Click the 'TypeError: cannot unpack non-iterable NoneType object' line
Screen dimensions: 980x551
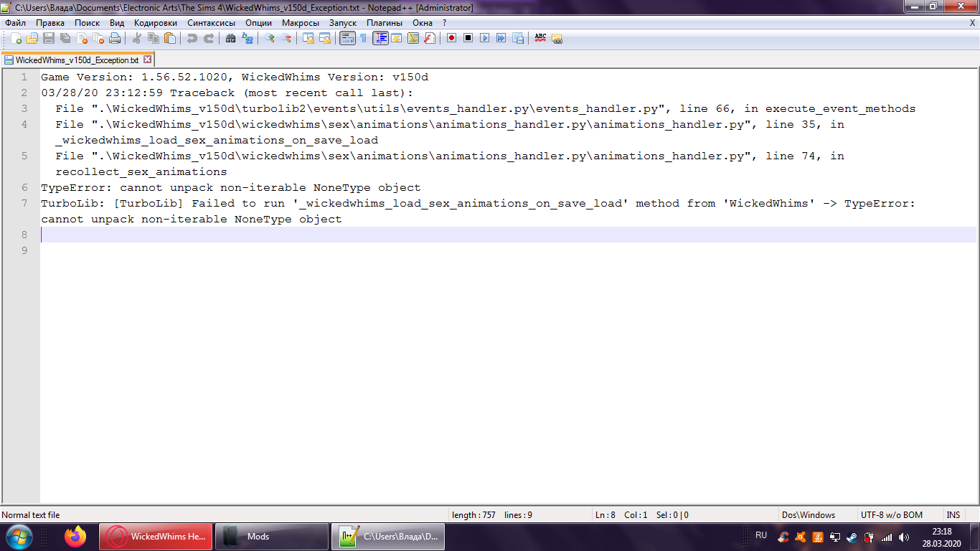230,188
